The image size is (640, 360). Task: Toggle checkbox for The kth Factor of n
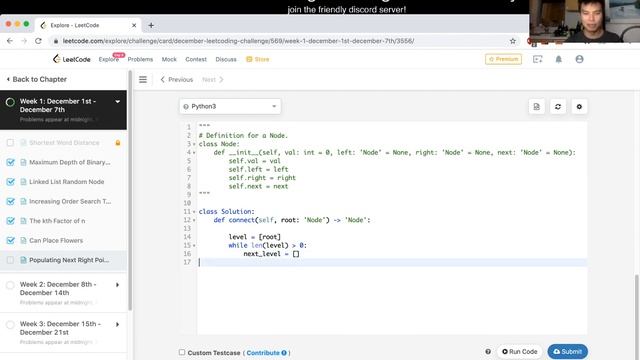coord(11,221)
